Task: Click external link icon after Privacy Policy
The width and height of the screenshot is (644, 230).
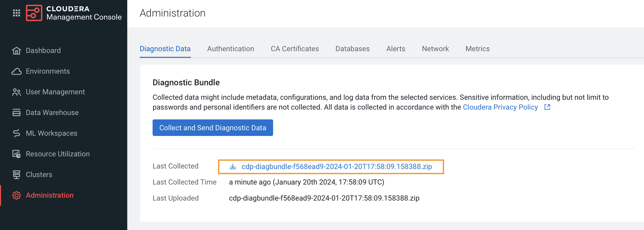Action: (547, 107)
